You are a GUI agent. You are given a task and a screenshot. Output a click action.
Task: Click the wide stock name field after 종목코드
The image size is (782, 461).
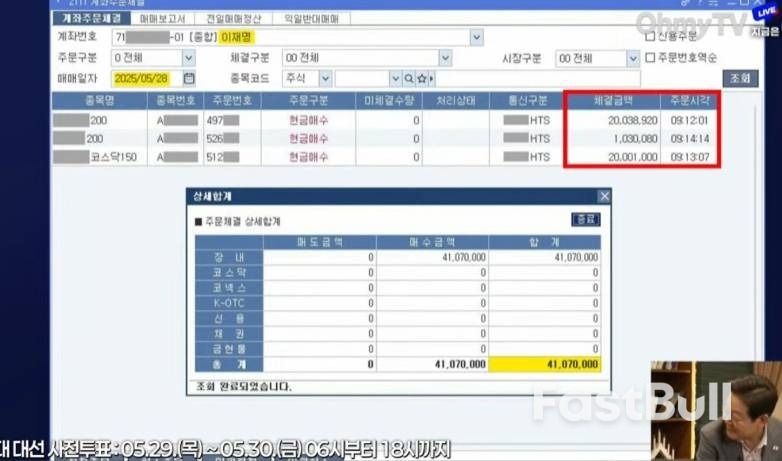pos(538,79)
